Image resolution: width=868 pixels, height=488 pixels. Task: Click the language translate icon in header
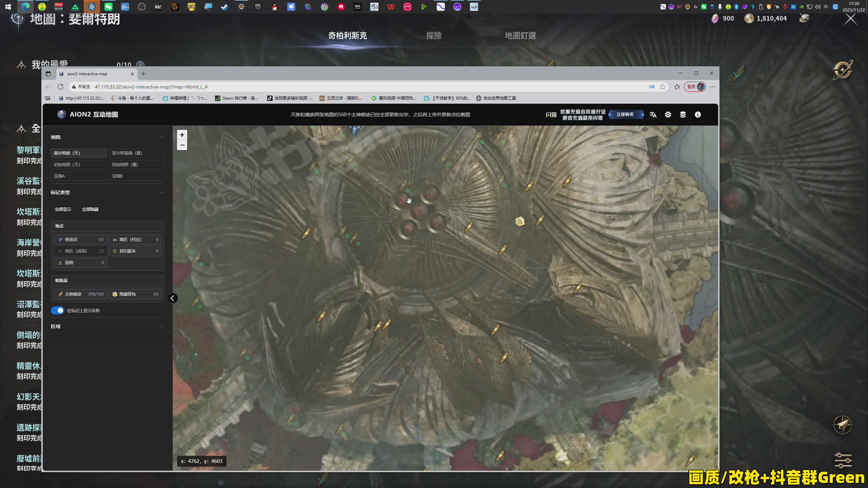point(653,115)
